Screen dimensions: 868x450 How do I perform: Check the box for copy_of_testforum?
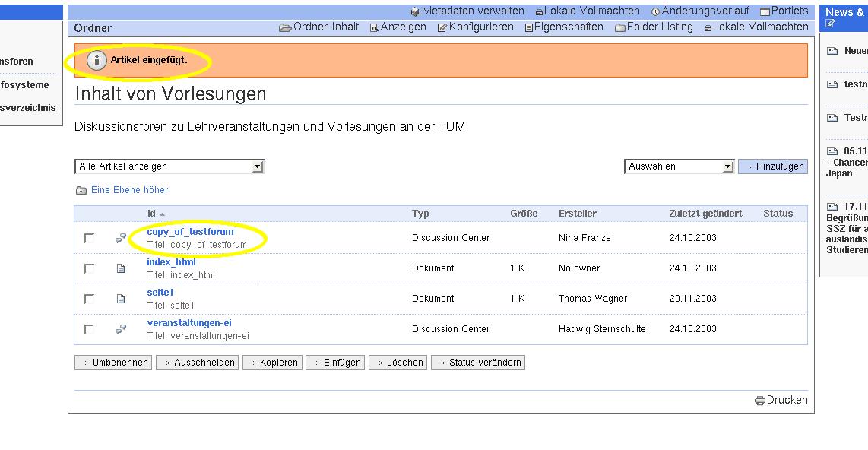[x=89, y=238]
